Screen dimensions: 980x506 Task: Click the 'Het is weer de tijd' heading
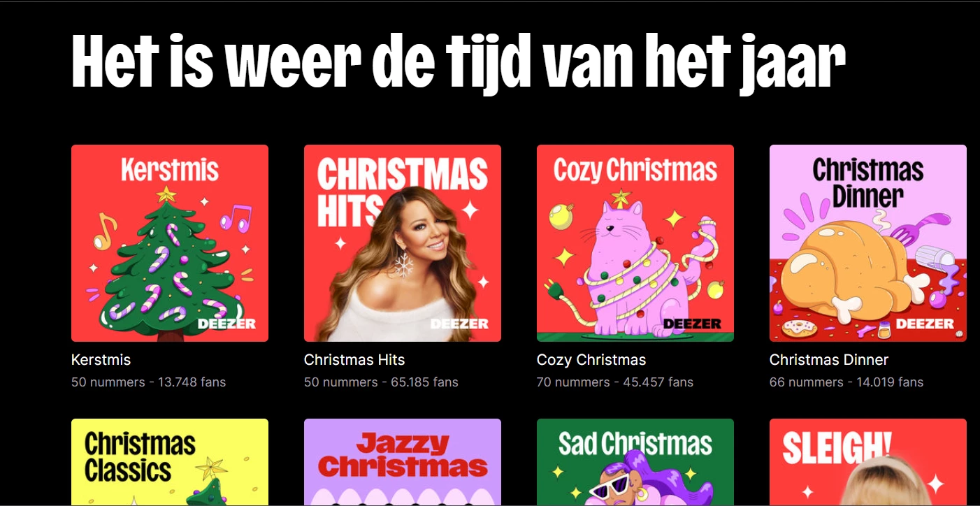click(x=459, y=62)
